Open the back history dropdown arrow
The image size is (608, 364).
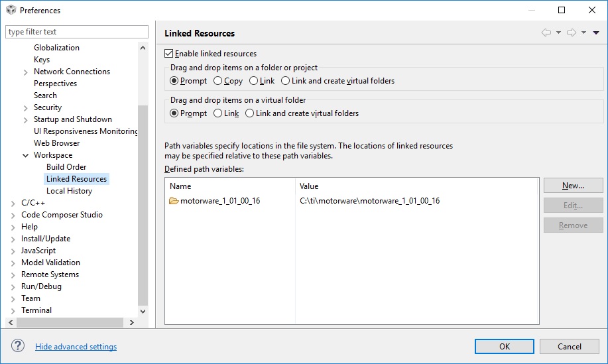click(558, 32)
